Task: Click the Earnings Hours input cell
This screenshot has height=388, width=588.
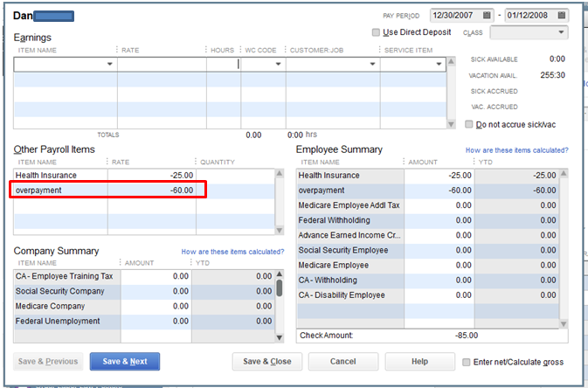Action: (224, 64)
